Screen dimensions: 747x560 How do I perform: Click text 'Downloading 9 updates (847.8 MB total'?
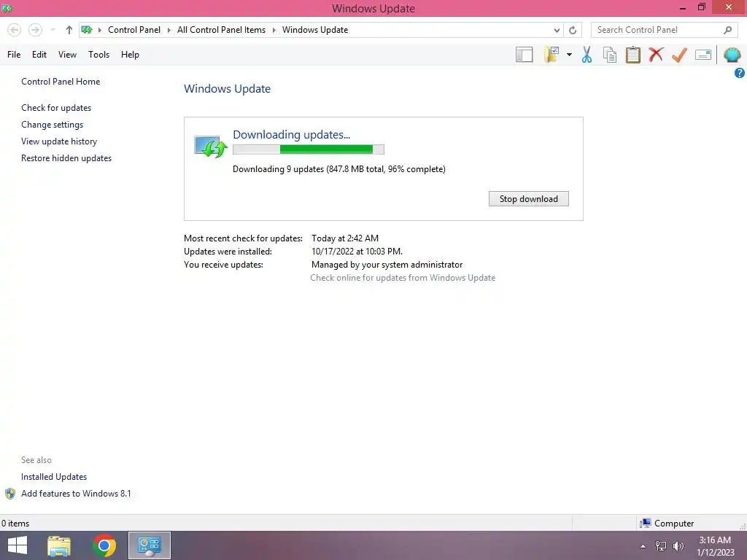(x=309, y=169)
